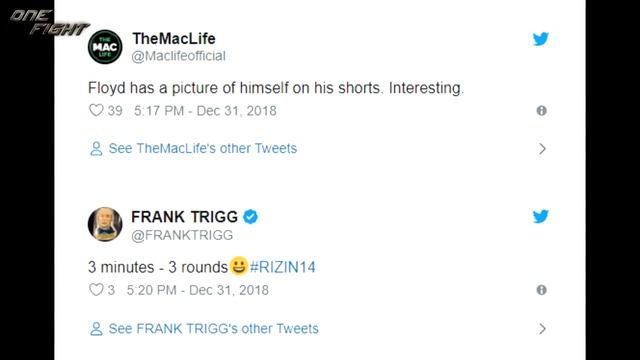Expand chevron for TheMacLife's other Tweets
Viewport: 640px width, 360px height.
(542, 149)
